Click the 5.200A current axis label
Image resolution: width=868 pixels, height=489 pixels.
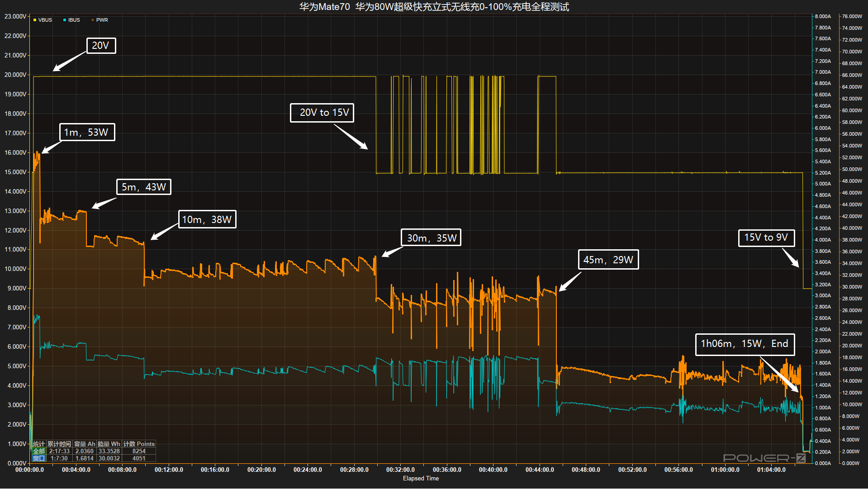[x=823, y=173]
